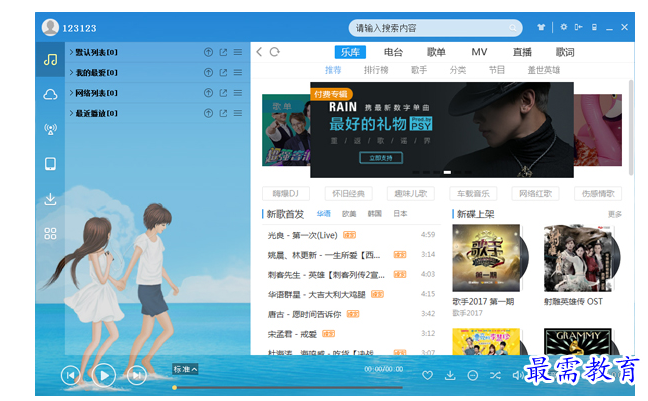Click the share icon on 网络列表 row
The image size is (648, 401).
click(223, 93)
